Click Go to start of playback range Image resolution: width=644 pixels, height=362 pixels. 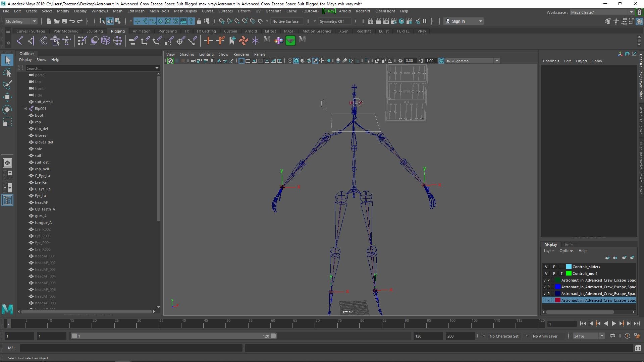583,323
